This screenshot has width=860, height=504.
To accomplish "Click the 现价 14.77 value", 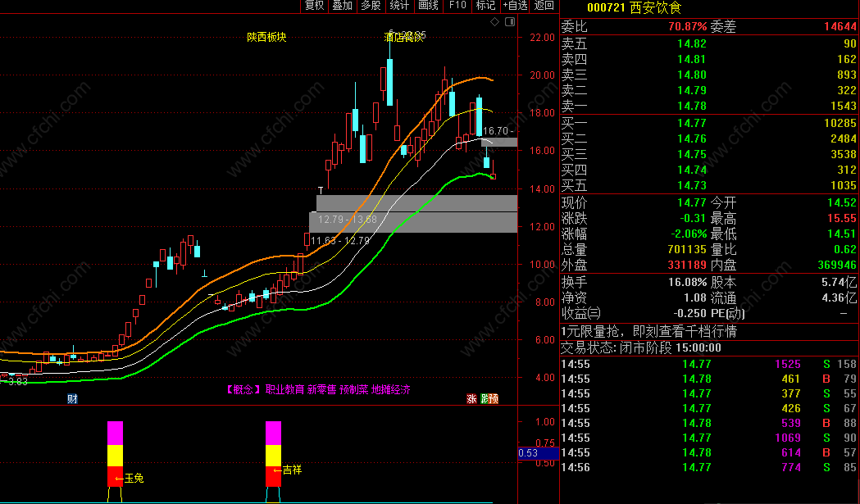I will coord(692,203).
